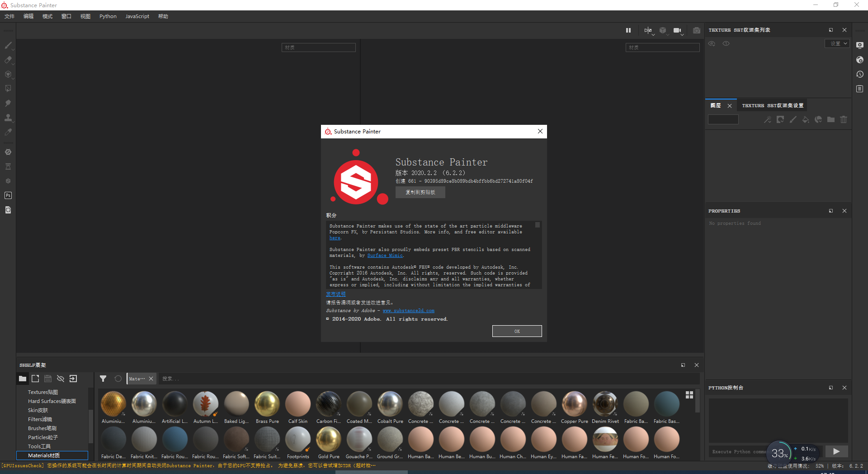Open the 窗口 menu
868x474 pixels.
[x=66, y=16]
